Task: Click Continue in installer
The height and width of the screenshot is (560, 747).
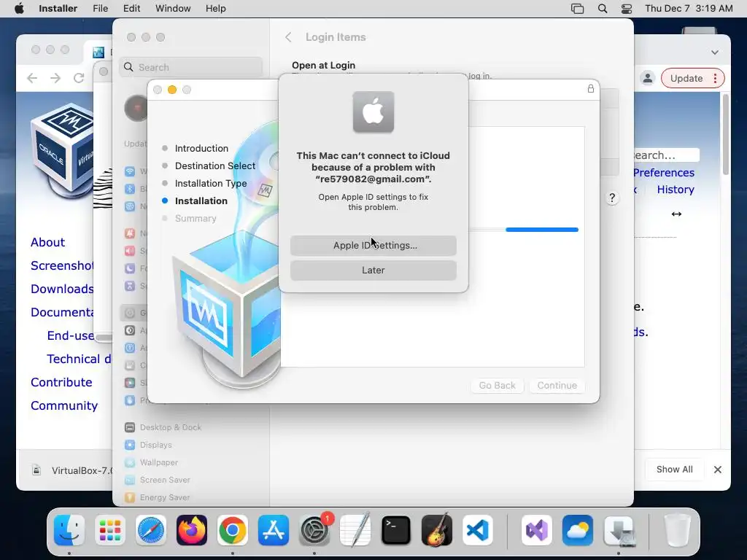Action: (x=557, y=385)
